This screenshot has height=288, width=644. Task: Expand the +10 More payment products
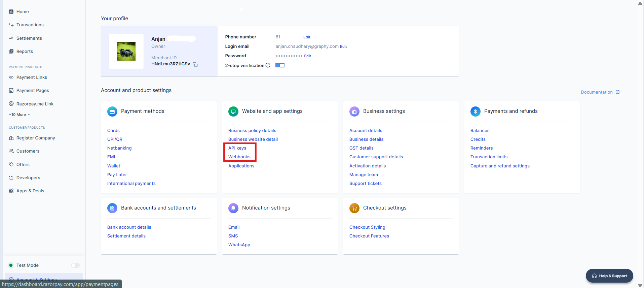coord(20,115)
